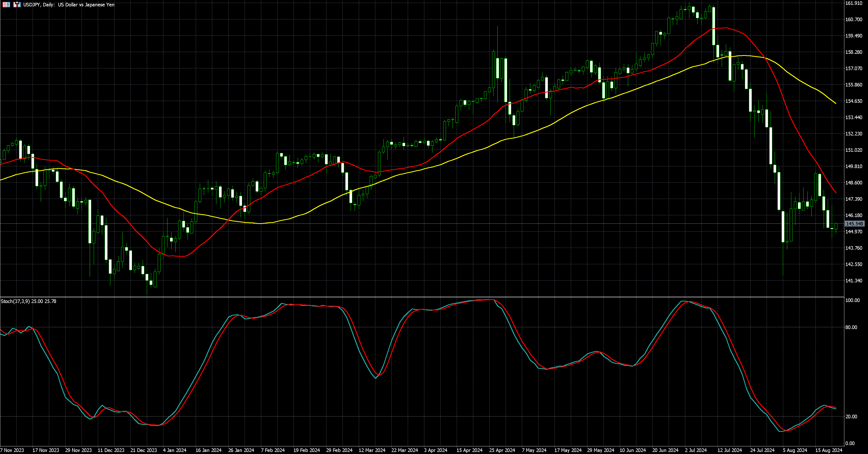Click the stochastic 80.00 level label
Image resolution: width=868 pixels, height=454 pixels.
pos(851,327)
